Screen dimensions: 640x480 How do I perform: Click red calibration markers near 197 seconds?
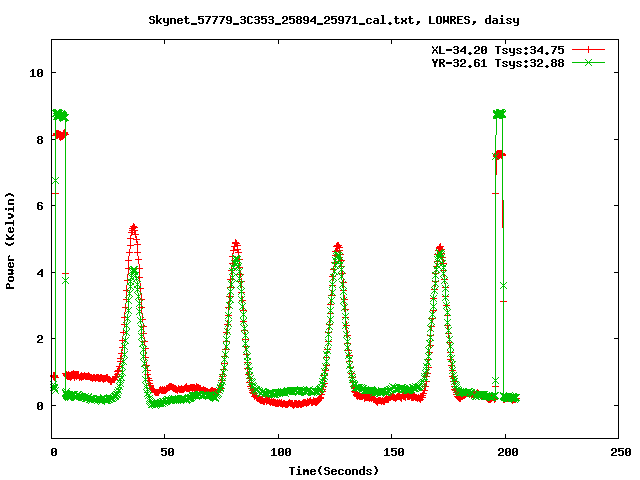coord(498,155)
